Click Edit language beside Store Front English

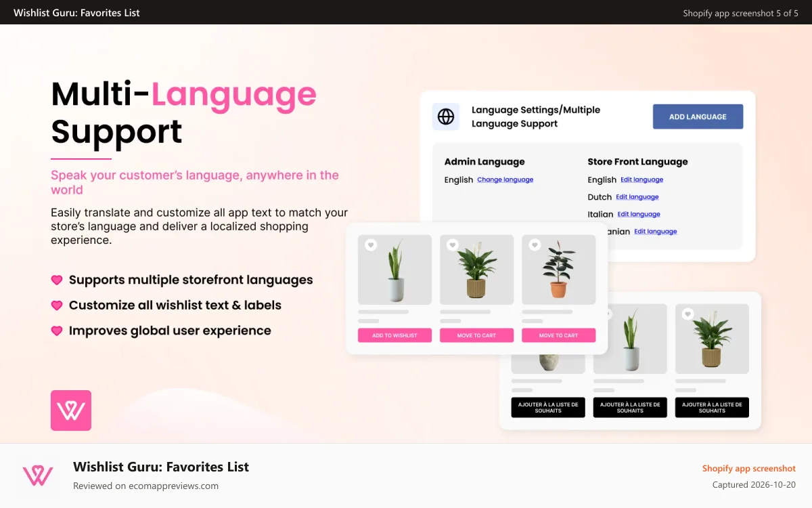click(x=641, y=179)
